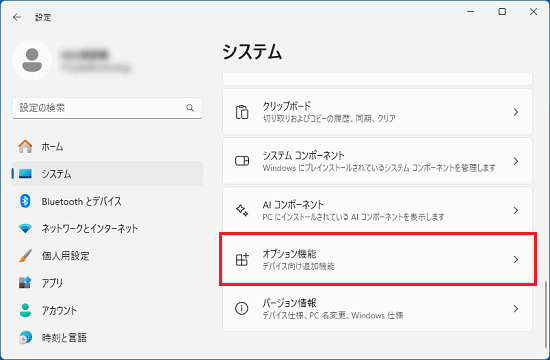Open ホーム in the sidebar
The height and width of the screenshot is (360, 550).
click(107, 146)
